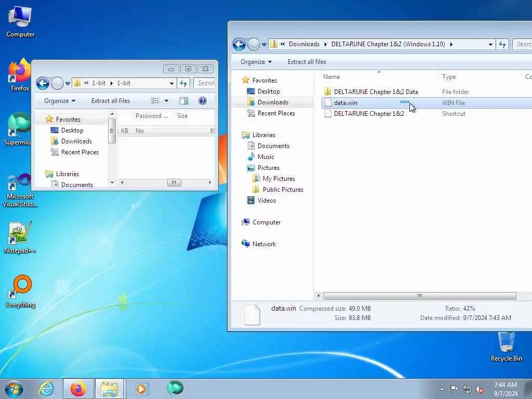This screenshot has height=399, width=532.
Task: Switch to Firefox in the taskbar
Action: coord(78,389)
